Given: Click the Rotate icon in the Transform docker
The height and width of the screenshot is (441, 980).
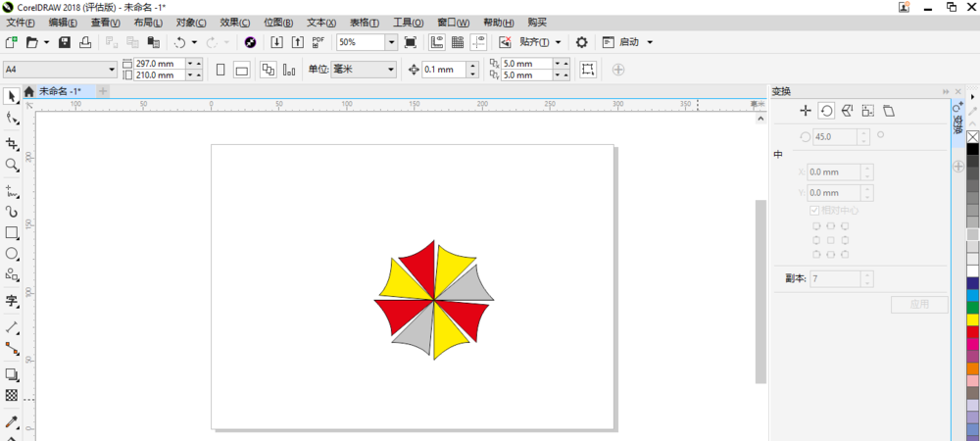Looking at the screenshot, I should 826,111.
